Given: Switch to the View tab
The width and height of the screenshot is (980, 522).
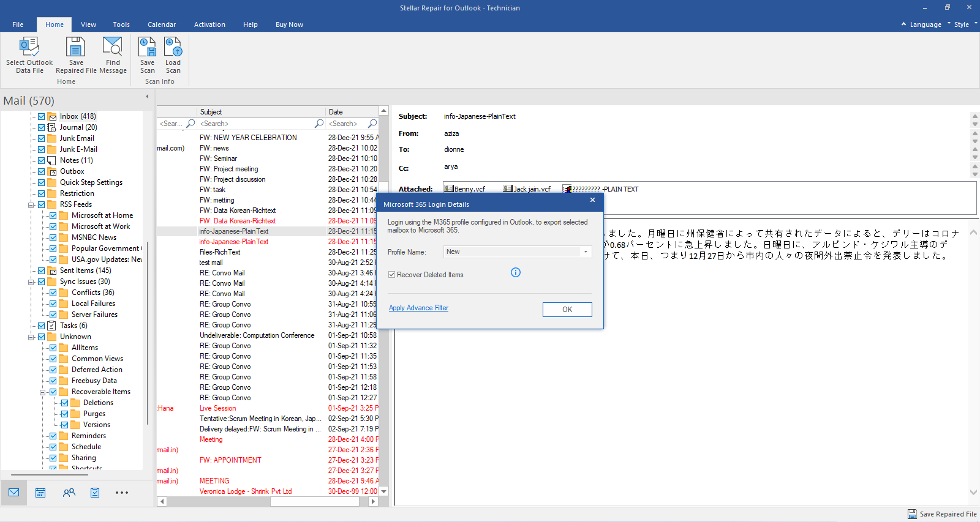Looking at the screenshot, I should pos(88,24).
